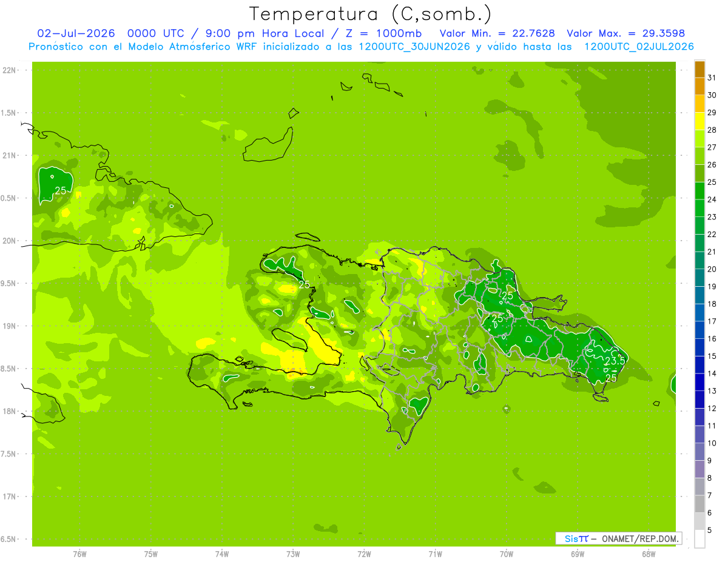Pick the light green swatch between 26 and 27
The width and height of the screenshot is (728, 562).
click(699, 156)
